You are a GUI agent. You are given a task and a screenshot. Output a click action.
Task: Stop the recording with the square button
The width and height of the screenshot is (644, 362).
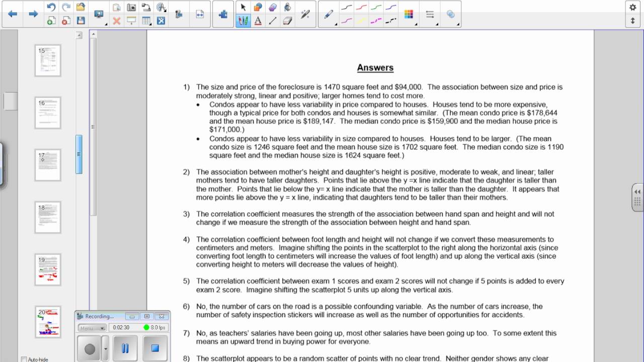(x=155, y=348)
